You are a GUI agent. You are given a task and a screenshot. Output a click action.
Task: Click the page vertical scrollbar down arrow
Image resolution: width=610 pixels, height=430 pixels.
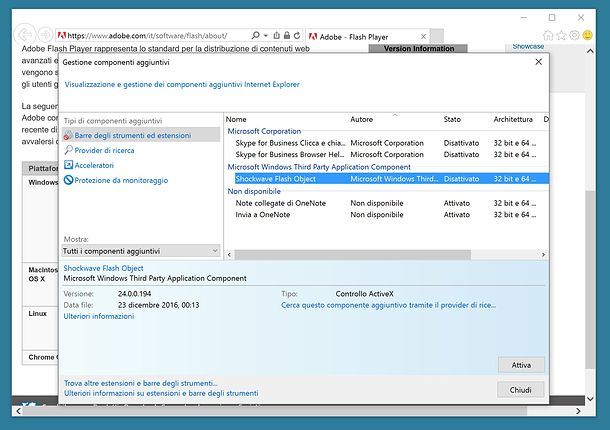[590, 399]
